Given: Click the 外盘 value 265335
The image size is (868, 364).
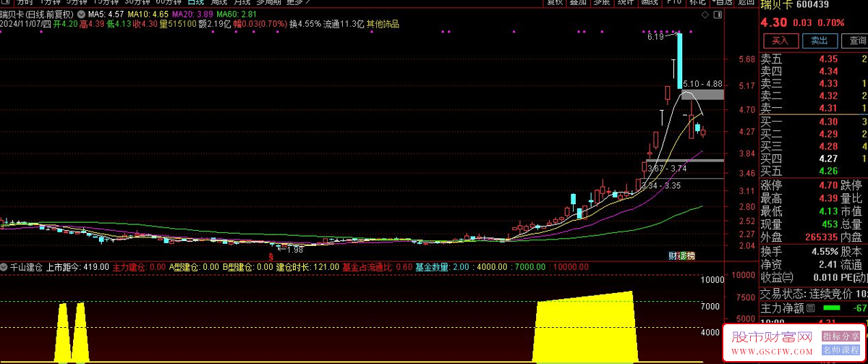Looking at the screenshot, I should 821,237.
